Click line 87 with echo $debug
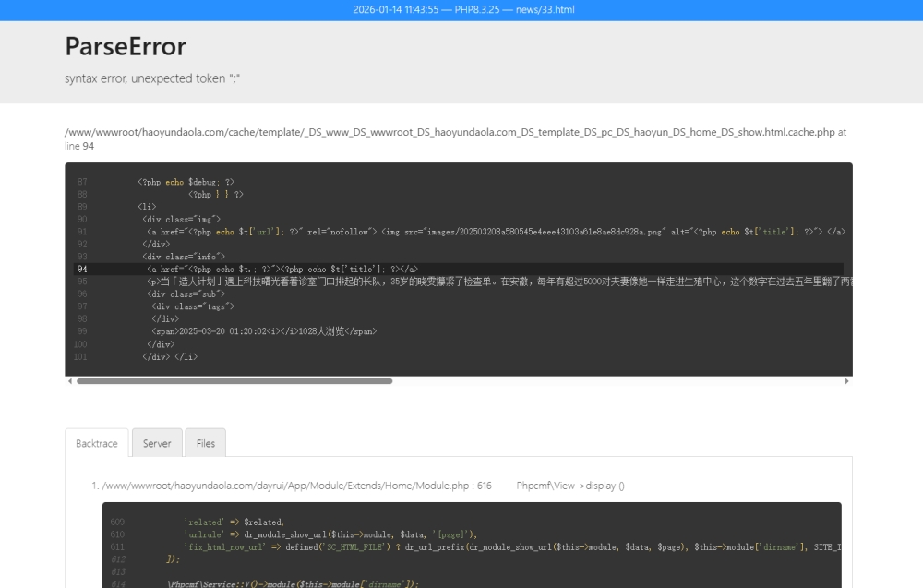This screenshot has height=588, width=923. click(x=186, y=182)
